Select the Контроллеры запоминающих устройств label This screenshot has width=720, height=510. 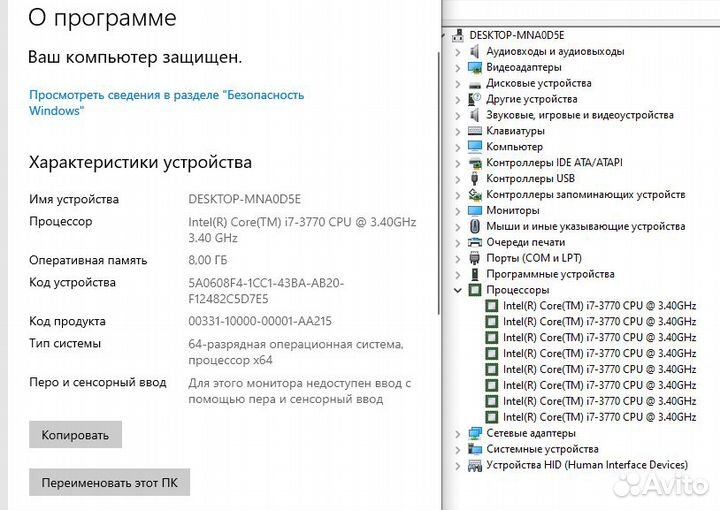(585, 195)
